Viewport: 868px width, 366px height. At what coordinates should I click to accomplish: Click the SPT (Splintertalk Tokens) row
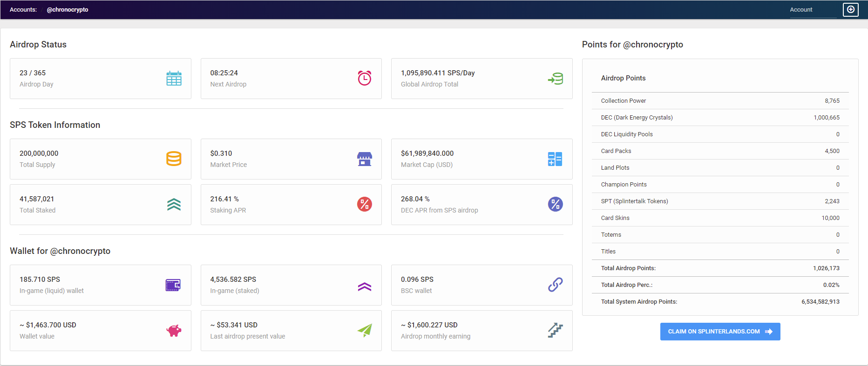720,201
